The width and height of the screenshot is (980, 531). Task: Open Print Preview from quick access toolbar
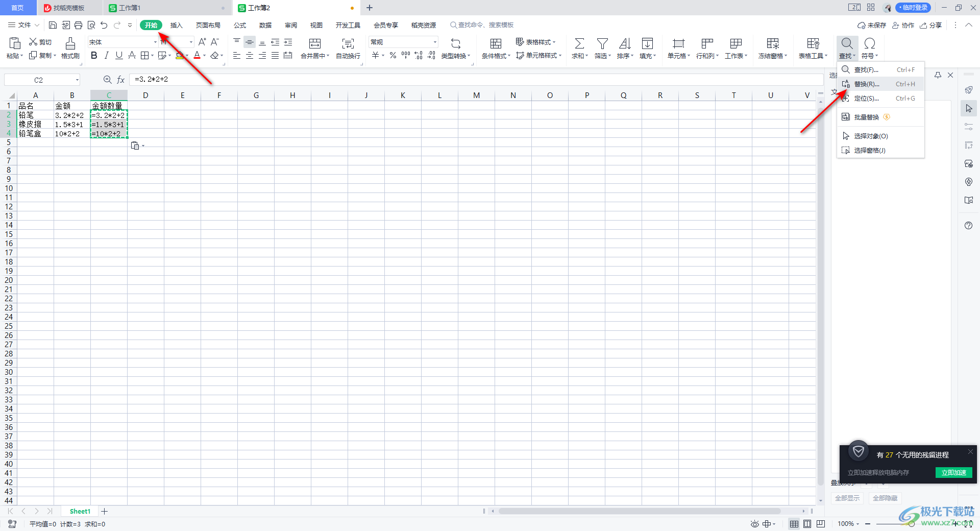click(x=91, y=25)
